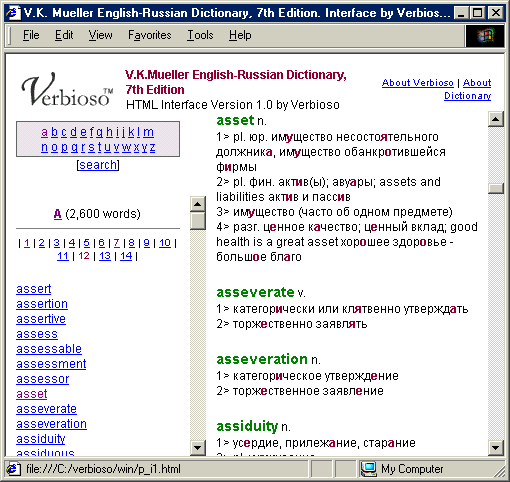Click the 'assiduity' entry heading
The width and height of the screenshot is (510, 482).
247,426
